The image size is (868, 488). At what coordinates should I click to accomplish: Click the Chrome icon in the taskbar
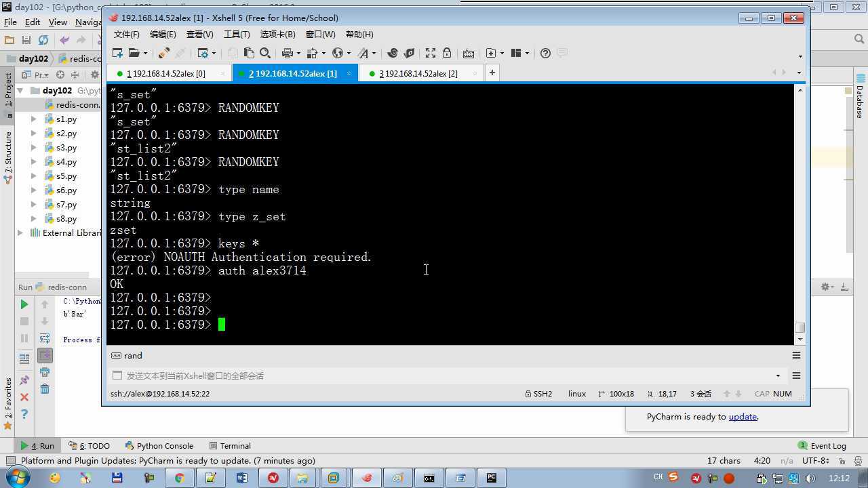pos(179,478)
